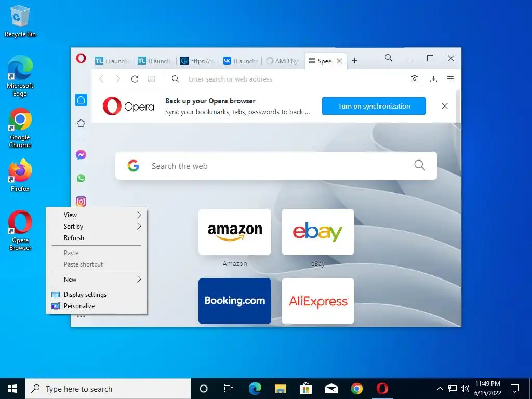Screen dimensions: 532x399
Task: Close the Speed Dial tab
Action: [339, 61]
